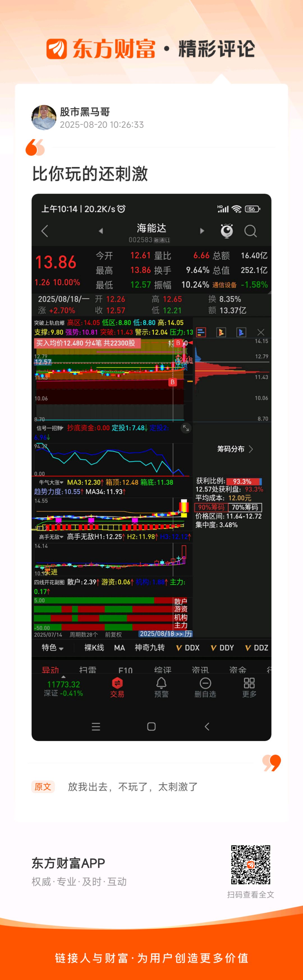303x980 pixels.
Task: Switch to F10 tab
Action: pos(125,670)
